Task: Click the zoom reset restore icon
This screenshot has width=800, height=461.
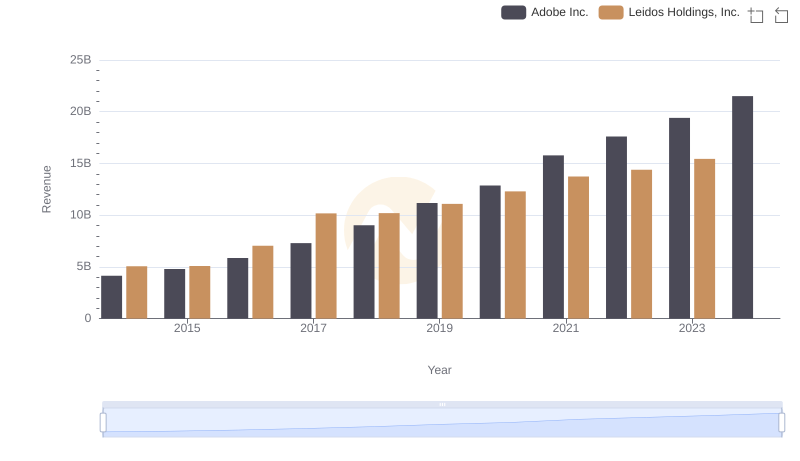Action: tap(781, 15)
